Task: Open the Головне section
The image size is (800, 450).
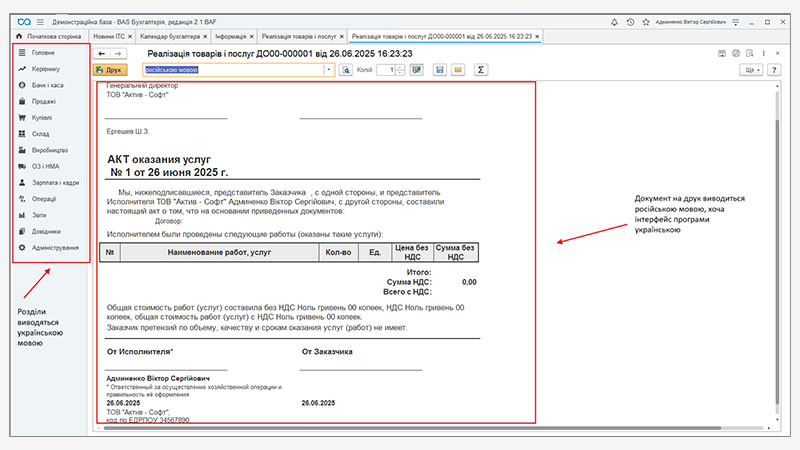Action: point(43,53)
